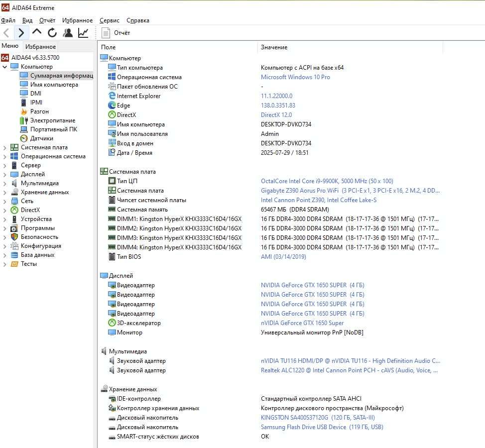Image resolution: width=485 pixels, height=448 pixels.
Task: Open the Отчёт menu in menu bar
Action: click(47, 20)
